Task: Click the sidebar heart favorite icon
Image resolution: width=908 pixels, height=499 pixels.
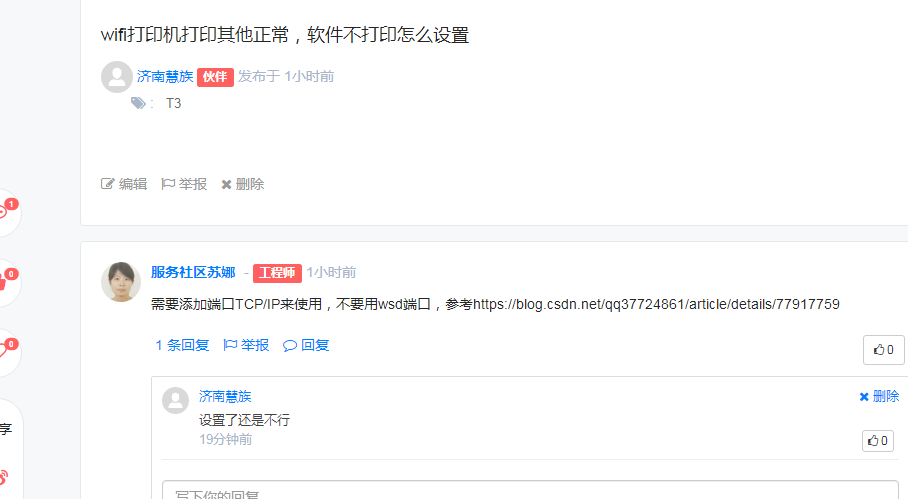Action: pos(3,351)
